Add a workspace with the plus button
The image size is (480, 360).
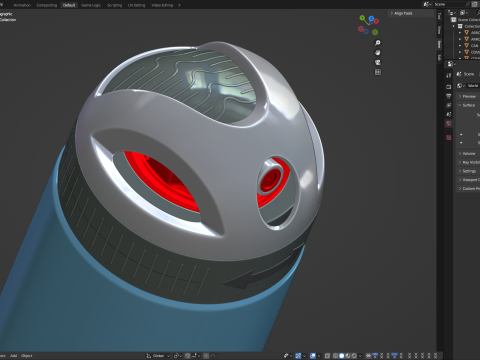tap(179, 5)
